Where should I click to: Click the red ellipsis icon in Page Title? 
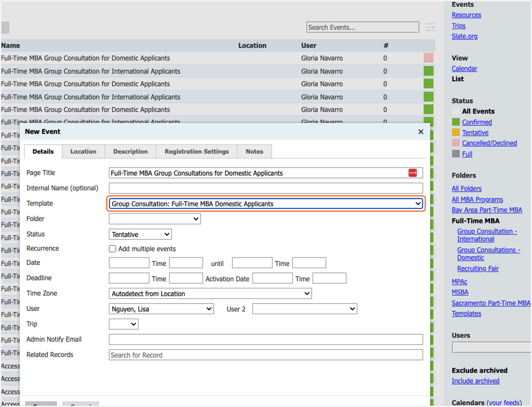pyautogui.click(x=413, y=173)
